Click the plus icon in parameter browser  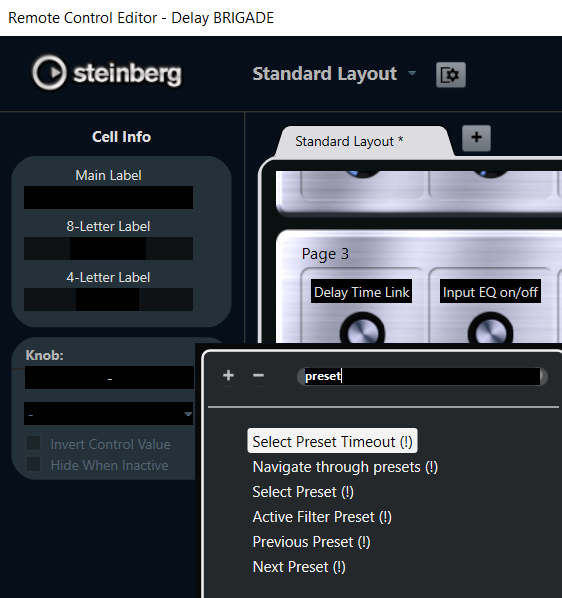coord(228,376)
